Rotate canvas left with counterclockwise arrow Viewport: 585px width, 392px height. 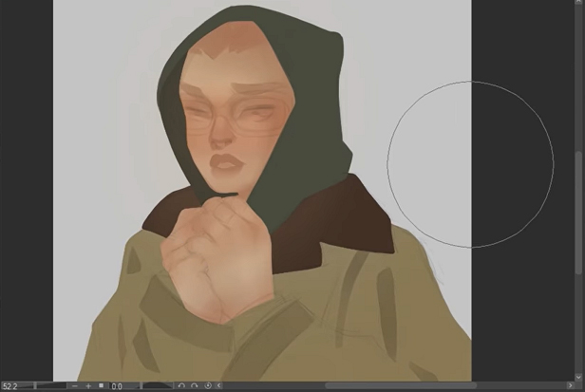point(180,386)
